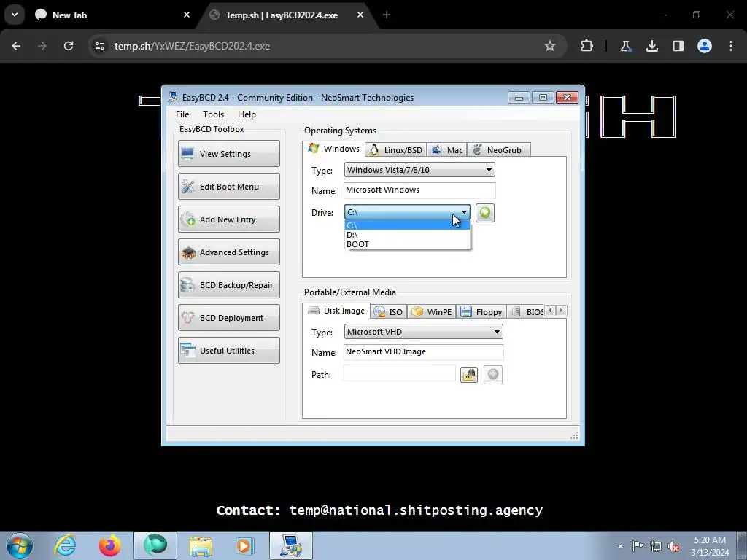
Task: Click the browse-for-path binoculars icon
Action: coord(469,375)
